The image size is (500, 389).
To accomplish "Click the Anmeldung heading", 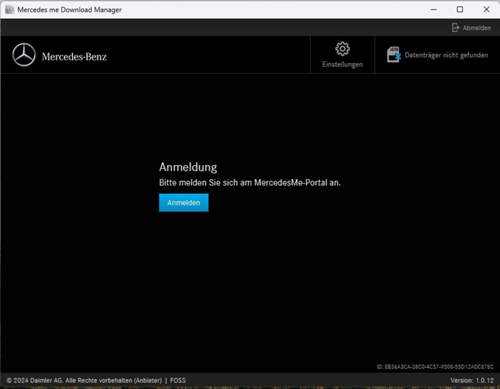I will point(188,167).
